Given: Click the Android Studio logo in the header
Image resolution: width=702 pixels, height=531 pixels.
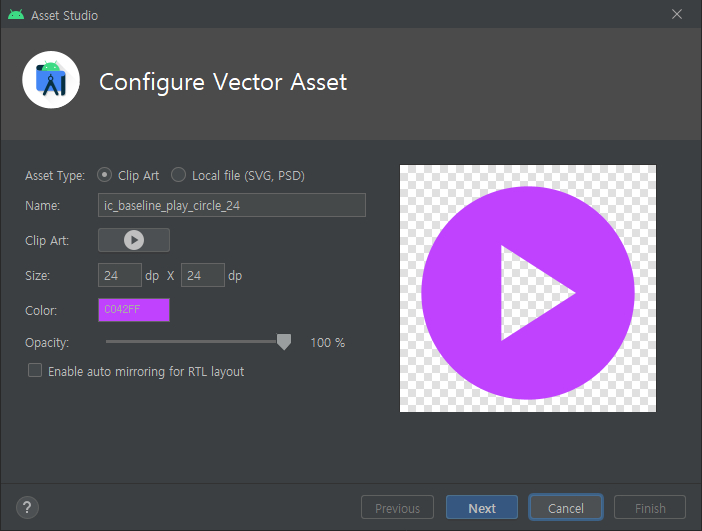Looking at the screenshot, I should (51, 80).
